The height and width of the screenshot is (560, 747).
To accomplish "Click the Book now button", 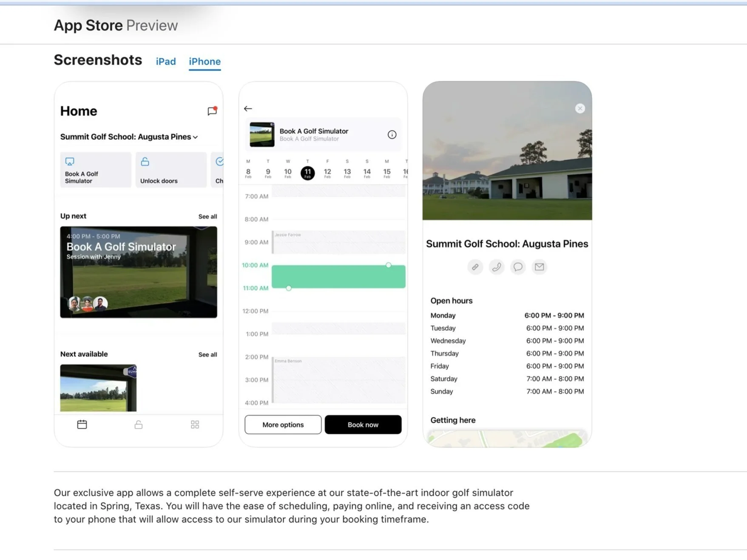I will (363, 424).
